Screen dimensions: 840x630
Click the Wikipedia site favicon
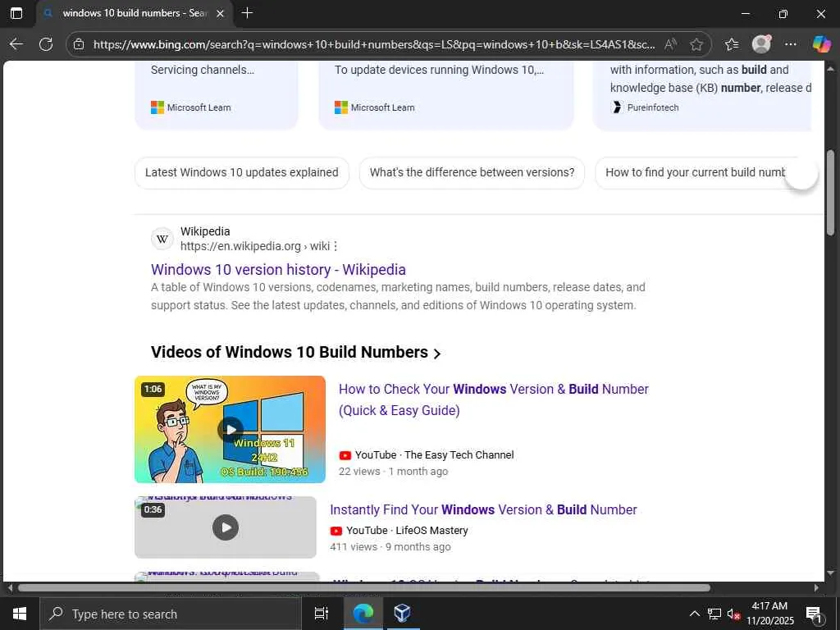tap(162, 239)
